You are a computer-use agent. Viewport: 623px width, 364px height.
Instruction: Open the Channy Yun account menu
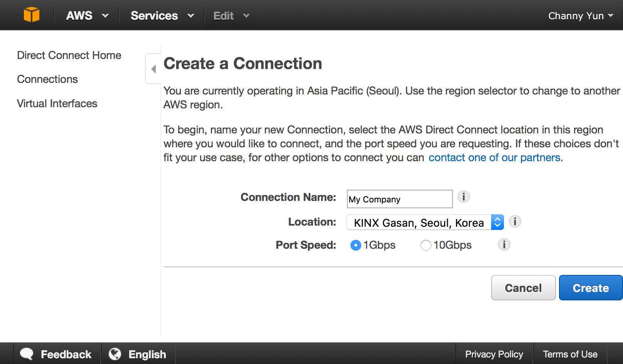pyautogui.click(x=581, y=16)
